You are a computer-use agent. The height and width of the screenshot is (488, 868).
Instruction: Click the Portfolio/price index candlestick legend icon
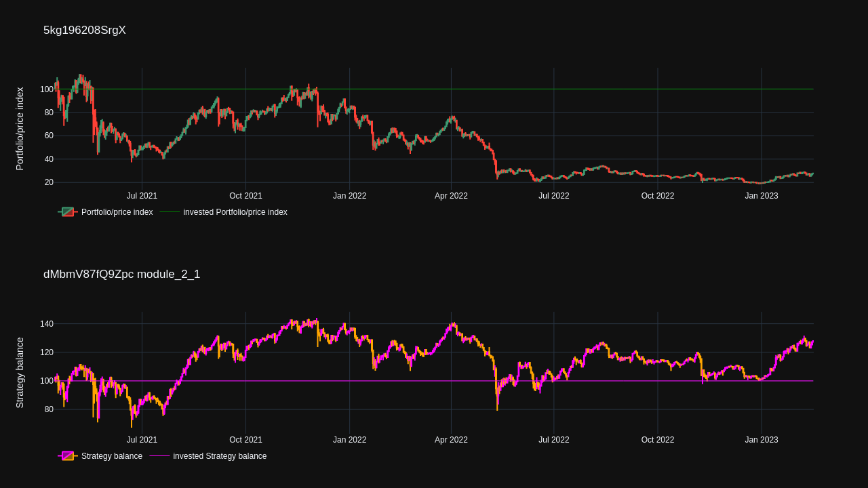(68, 212)
